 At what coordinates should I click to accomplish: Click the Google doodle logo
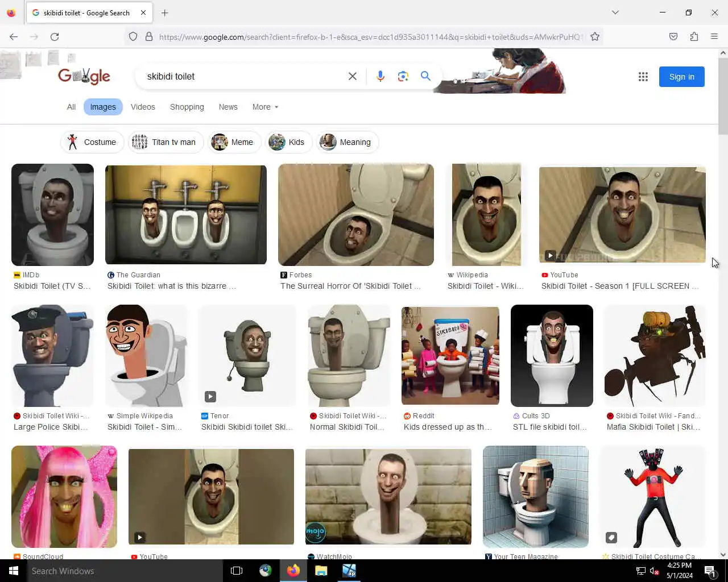84,76
